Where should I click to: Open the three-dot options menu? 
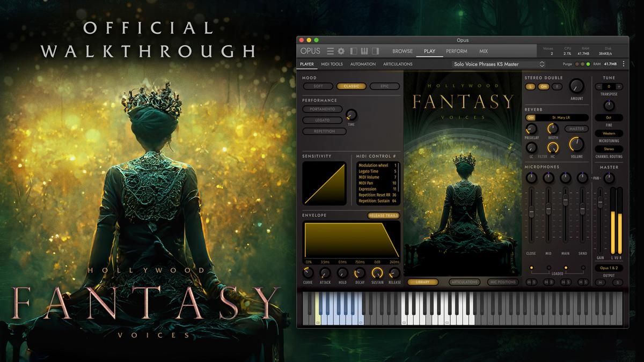[x=623, y=64]
